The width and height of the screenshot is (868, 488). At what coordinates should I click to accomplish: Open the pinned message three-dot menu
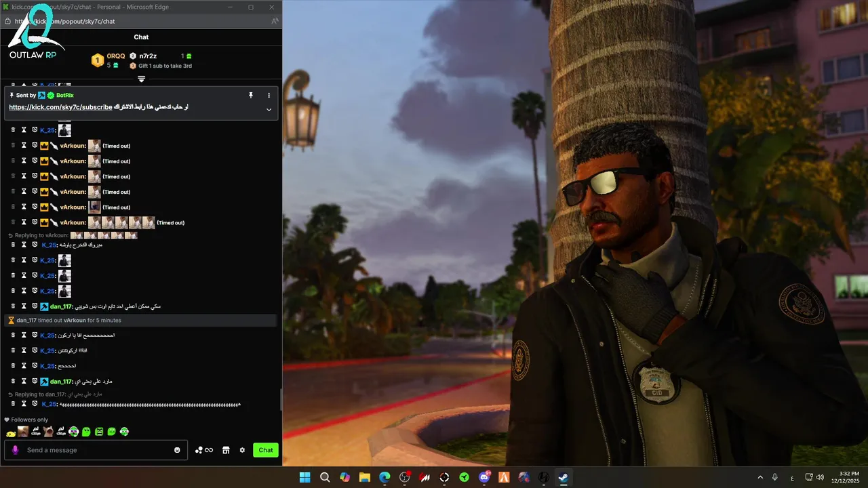click(x=269, y=96)
